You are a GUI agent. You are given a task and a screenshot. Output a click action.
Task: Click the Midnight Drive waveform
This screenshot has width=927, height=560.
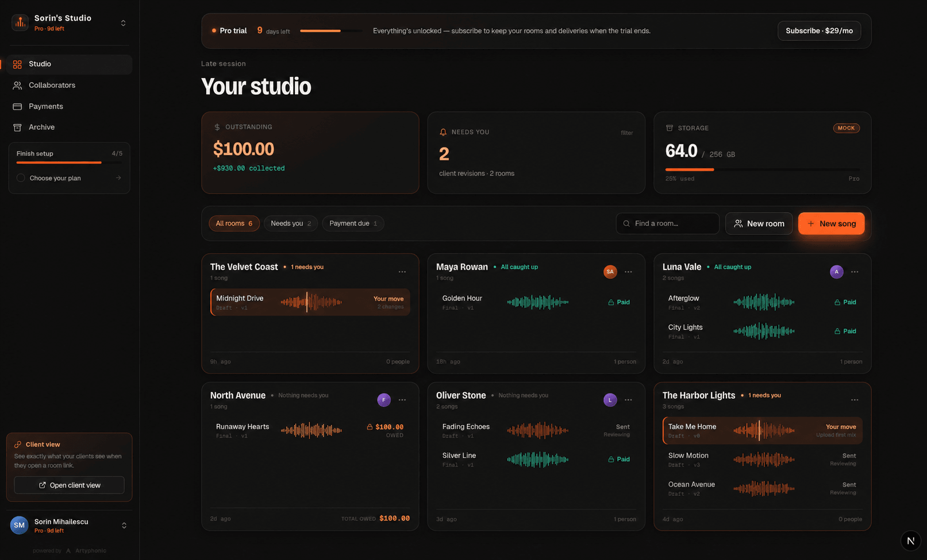click(x=311, y=302)
